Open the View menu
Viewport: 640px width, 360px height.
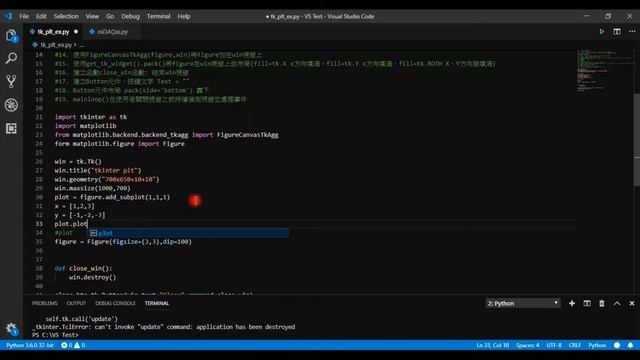point(92,16)
